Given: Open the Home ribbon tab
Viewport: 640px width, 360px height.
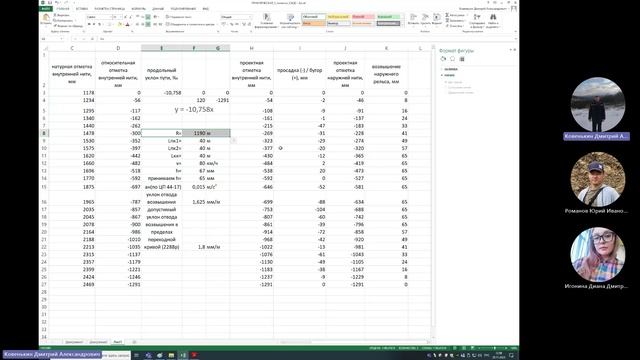Looking at the screenshot, I should point(63,9).
